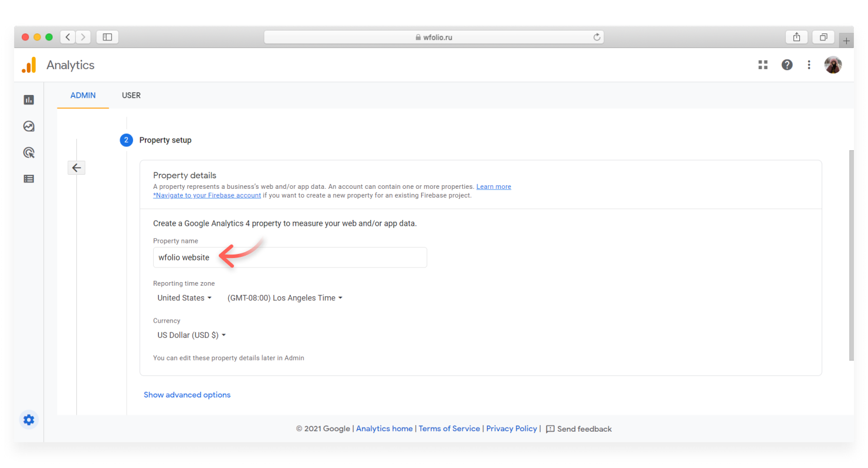The width and height of the screenshot is (868, 468).
Task: Switch to the ADMIN tab
Action: point(83,95)
